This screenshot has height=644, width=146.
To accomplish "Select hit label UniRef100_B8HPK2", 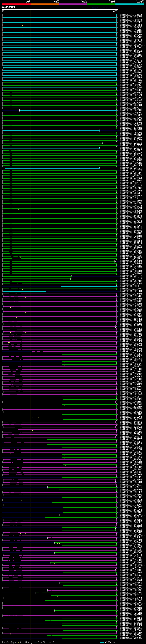I will (131, 93).
